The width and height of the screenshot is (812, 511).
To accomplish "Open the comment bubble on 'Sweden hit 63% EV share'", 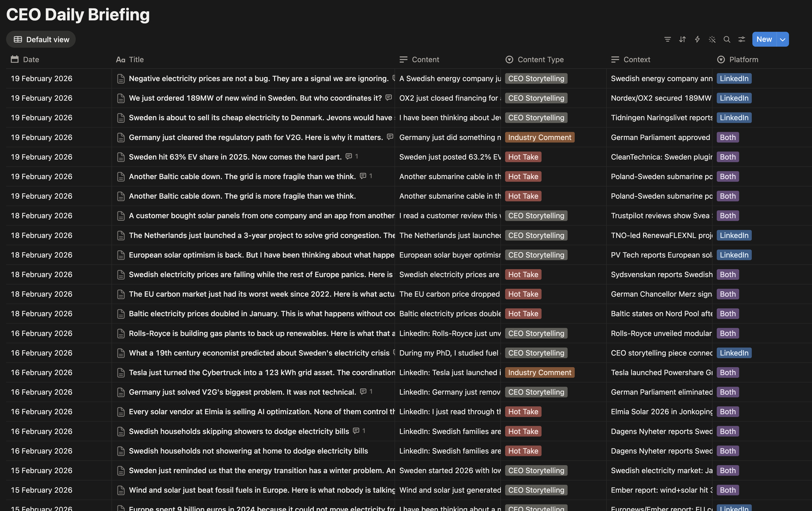I will pyautogui.click(x=349, y=156).
